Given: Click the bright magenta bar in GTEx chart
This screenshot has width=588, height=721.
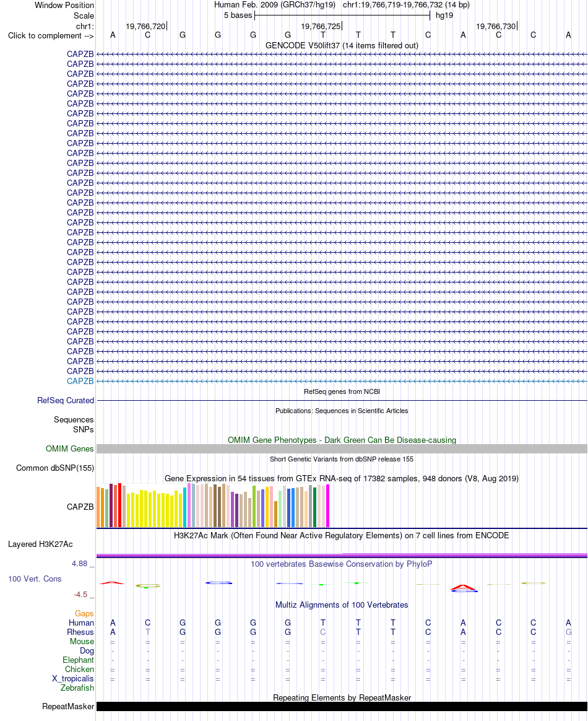Looking at the screenshot, I should (x=327, y=505).
